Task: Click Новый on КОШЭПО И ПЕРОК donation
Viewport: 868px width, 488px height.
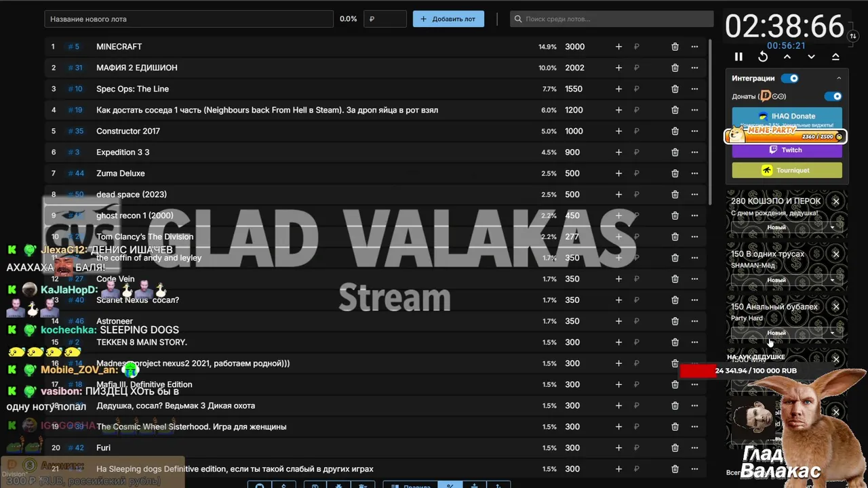Action: [776, 228]
